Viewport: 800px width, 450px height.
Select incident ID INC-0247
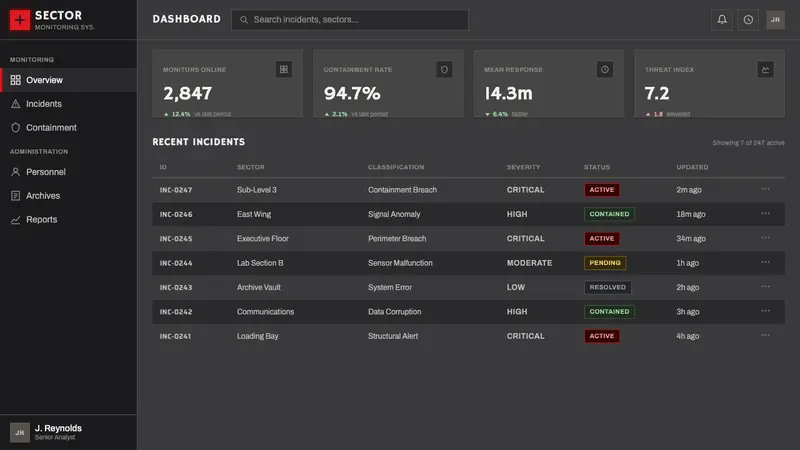pos(176,190)
